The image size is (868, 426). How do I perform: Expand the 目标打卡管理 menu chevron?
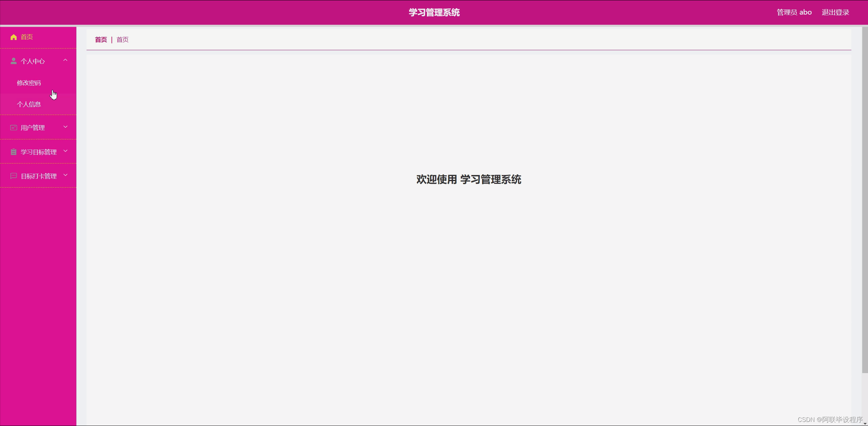(x=65, y=175)
